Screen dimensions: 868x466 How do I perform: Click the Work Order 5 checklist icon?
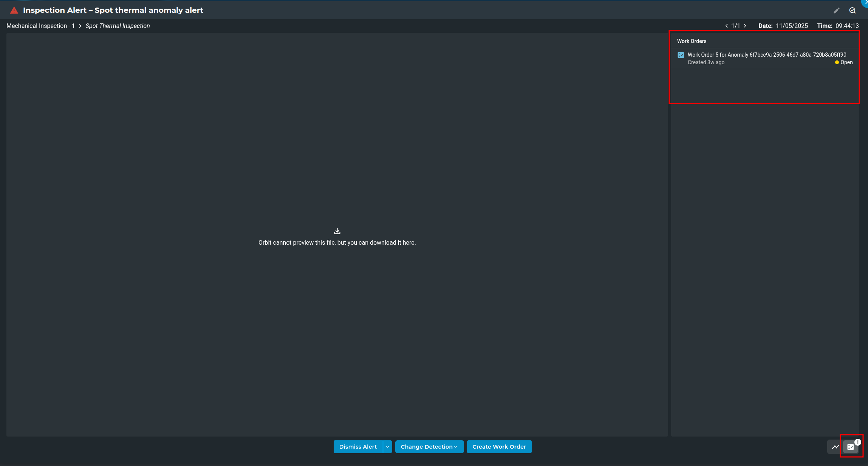(x=681, y=55)
